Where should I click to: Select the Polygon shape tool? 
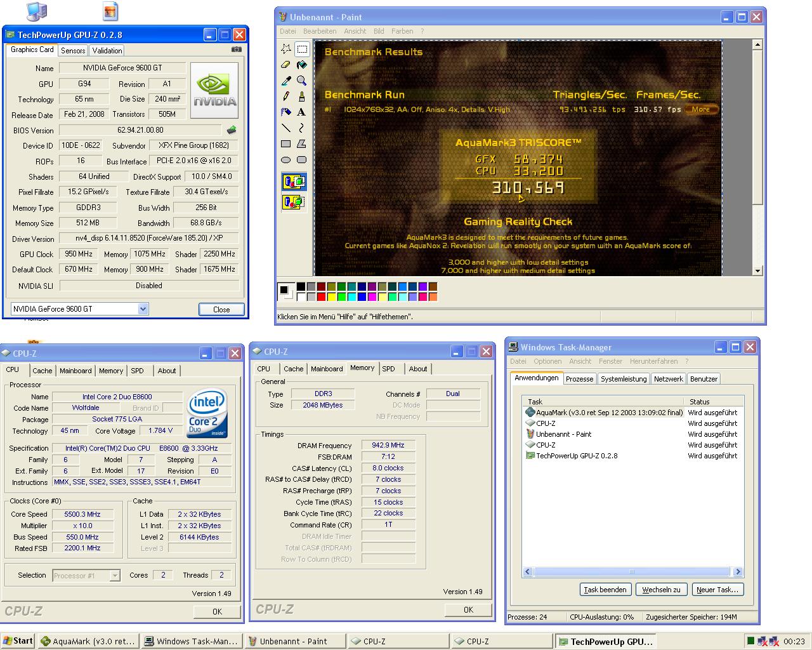point(302,144)
